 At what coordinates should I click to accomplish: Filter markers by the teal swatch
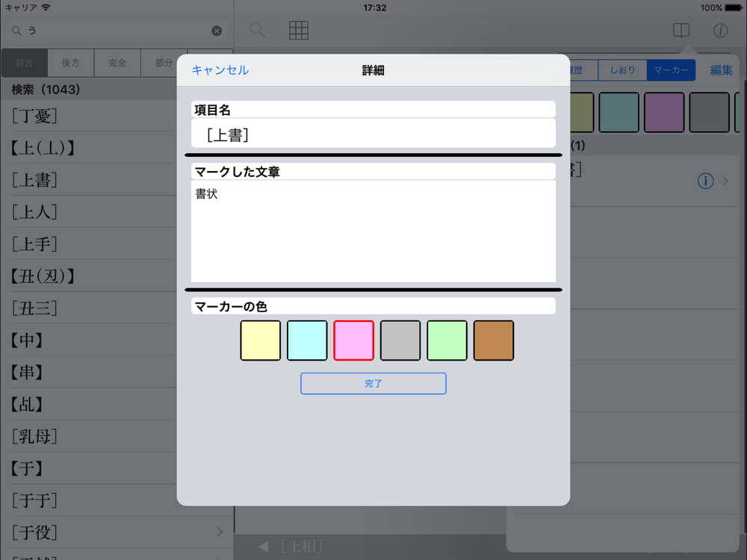tap(619, 113)
